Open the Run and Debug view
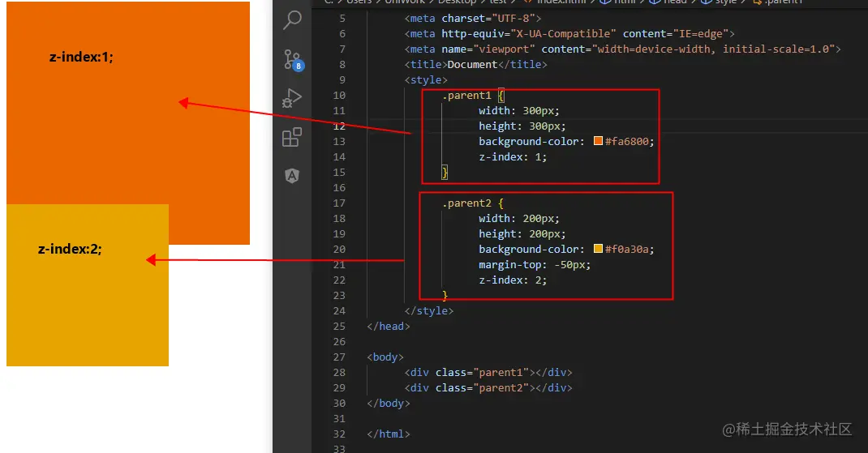The height and width of the screenshot is (453, 868). click(292, 98)
